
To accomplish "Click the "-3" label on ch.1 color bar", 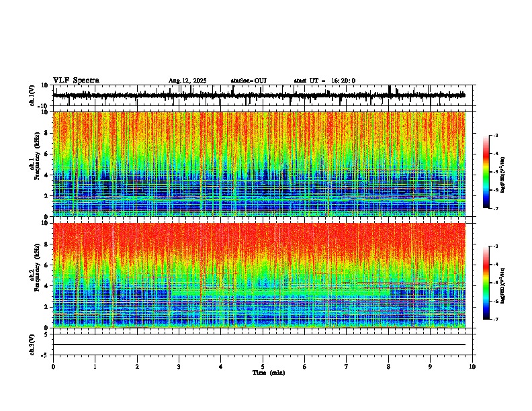I will [x=496, y=135].
